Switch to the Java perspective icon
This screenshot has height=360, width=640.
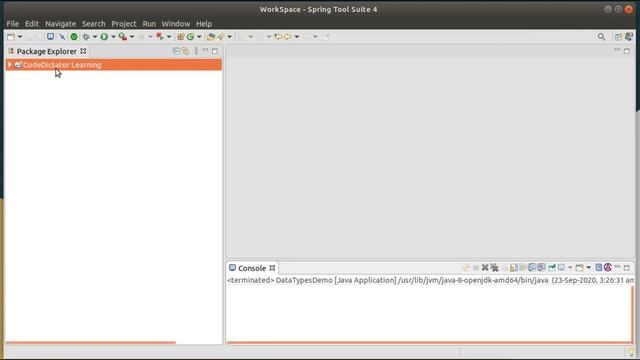pyautogui.click(x=629, y=37)
